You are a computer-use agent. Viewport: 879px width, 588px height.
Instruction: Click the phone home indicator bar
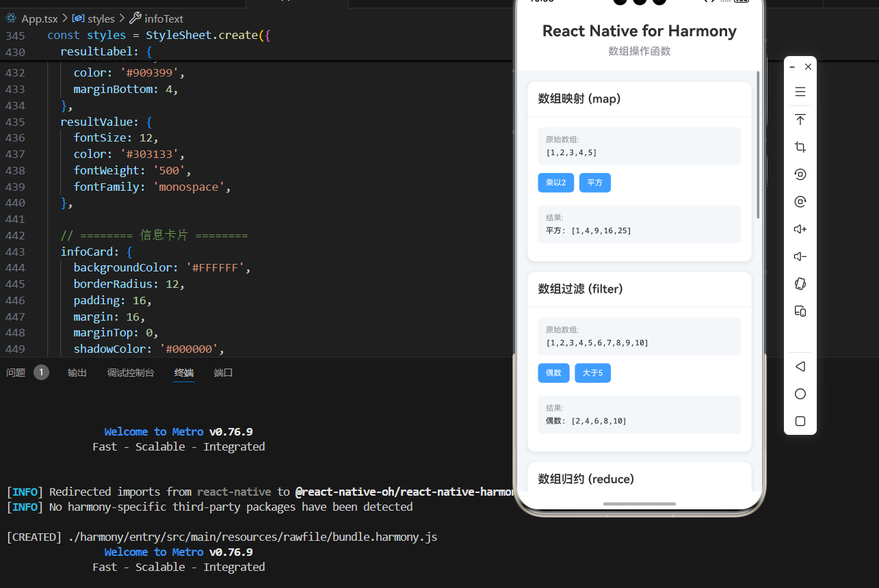click(x=640, y=504)
